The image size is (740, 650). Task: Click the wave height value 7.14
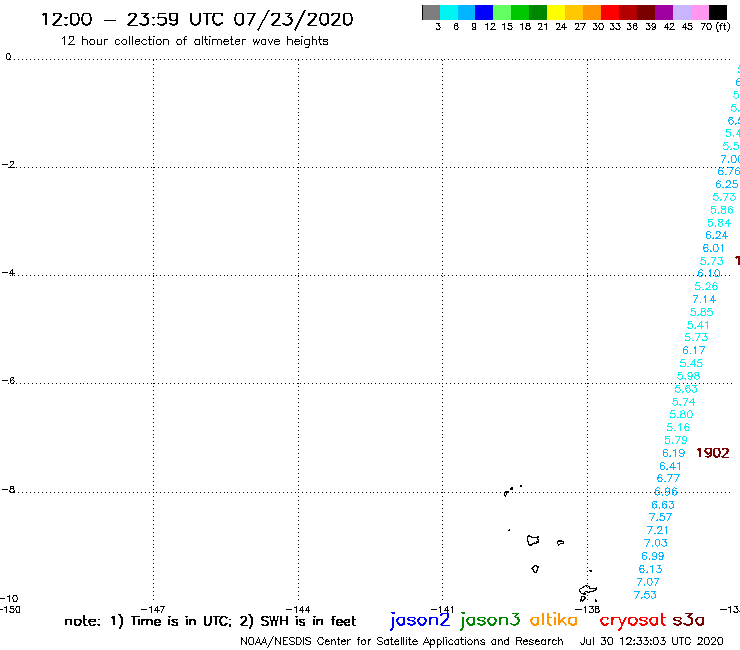point(704,300)
